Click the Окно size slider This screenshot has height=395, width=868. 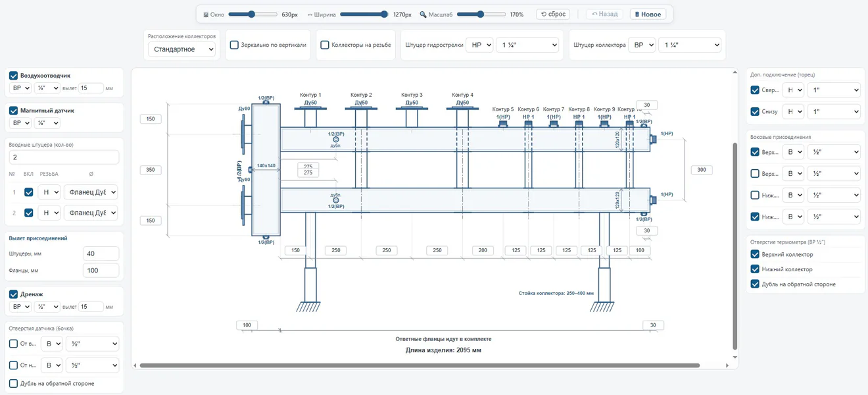coord(253,14)
